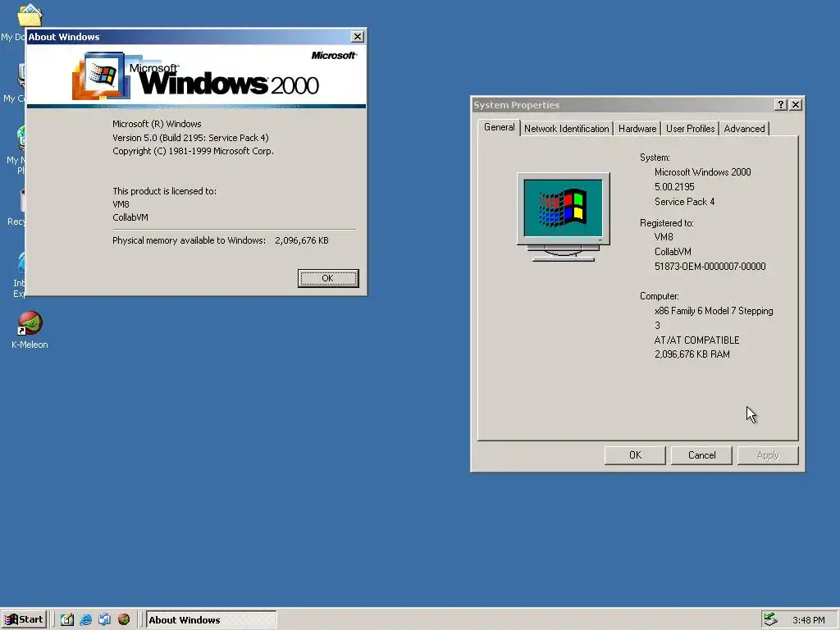Viewport: 840px width, 630px height.
Task: Click the Windows monitor image in System Properties
Action: [x=563, y=217]
